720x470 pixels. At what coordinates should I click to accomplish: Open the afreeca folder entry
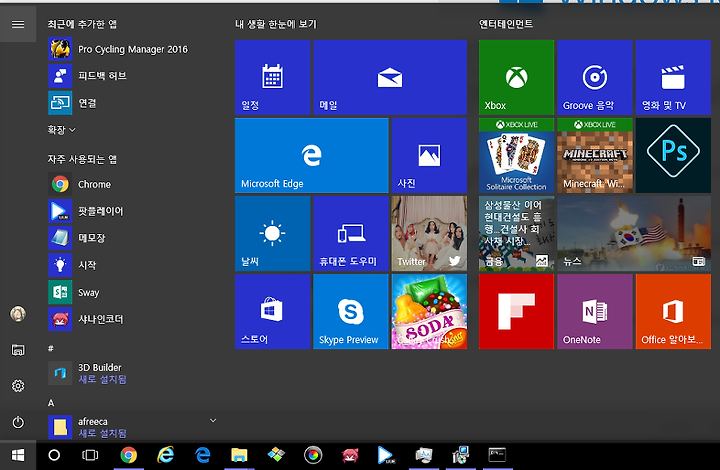[133, 427]
